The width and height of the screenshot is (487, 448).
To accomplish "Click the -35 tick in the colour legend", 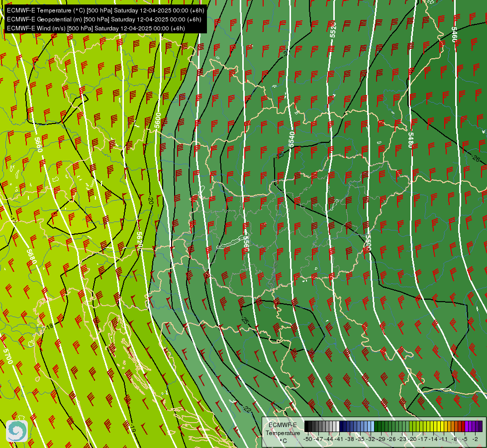I will pos(360,439).
